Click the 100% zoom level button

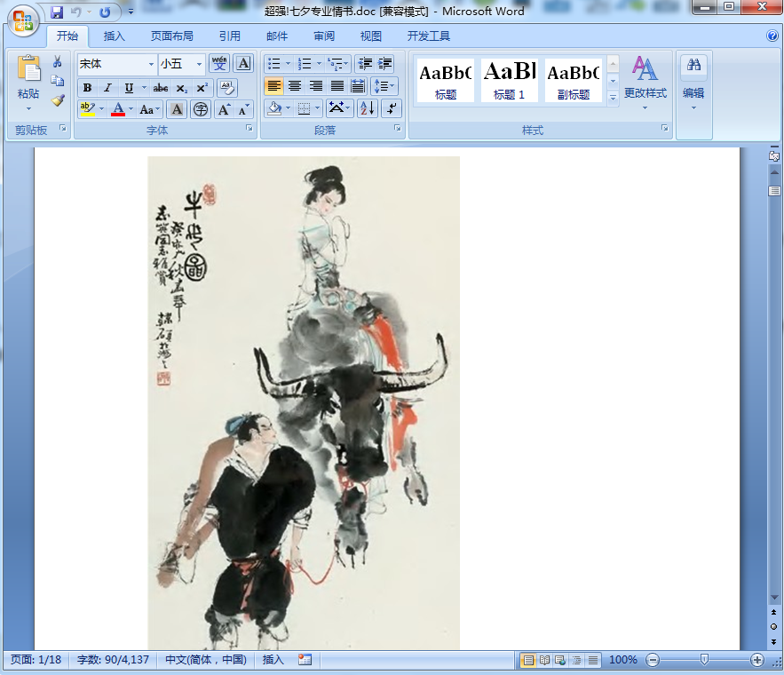pyautogui.click(x=622, y=660)
